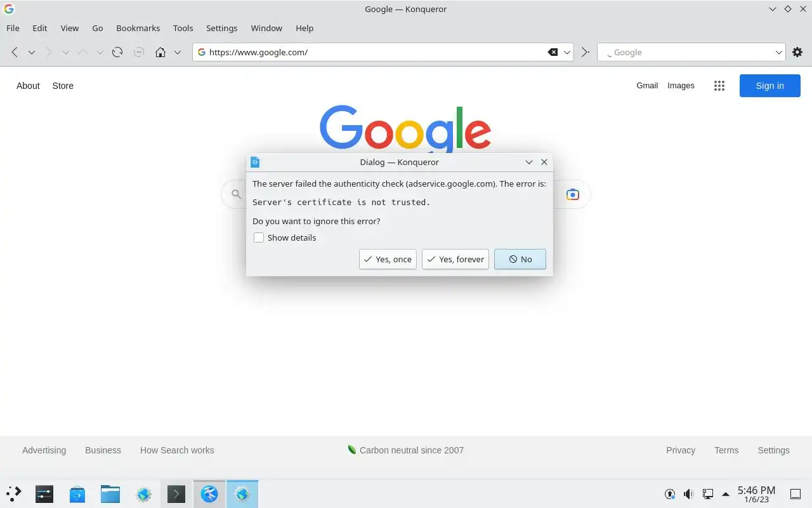Launch Discover software center from taskbar
Viewport: 812px width, 508px height.
[77, 494]
